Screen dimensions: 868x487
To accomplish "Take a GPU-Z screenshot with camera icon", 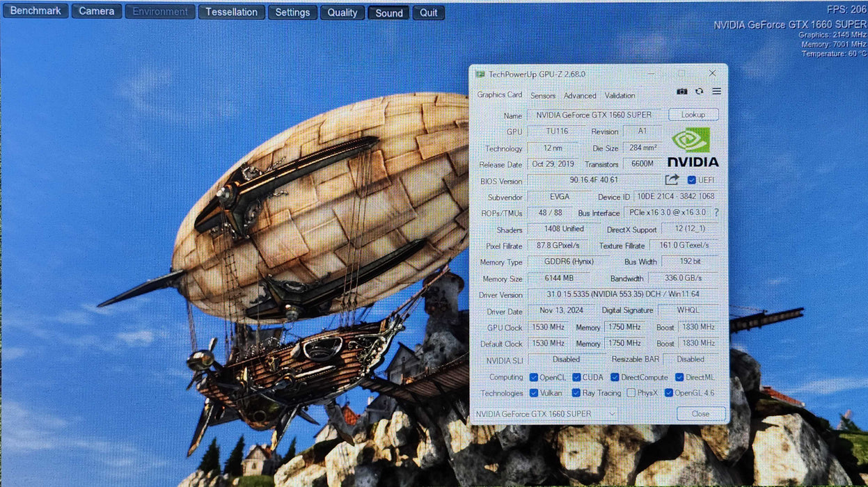I will tap(682, 92).
